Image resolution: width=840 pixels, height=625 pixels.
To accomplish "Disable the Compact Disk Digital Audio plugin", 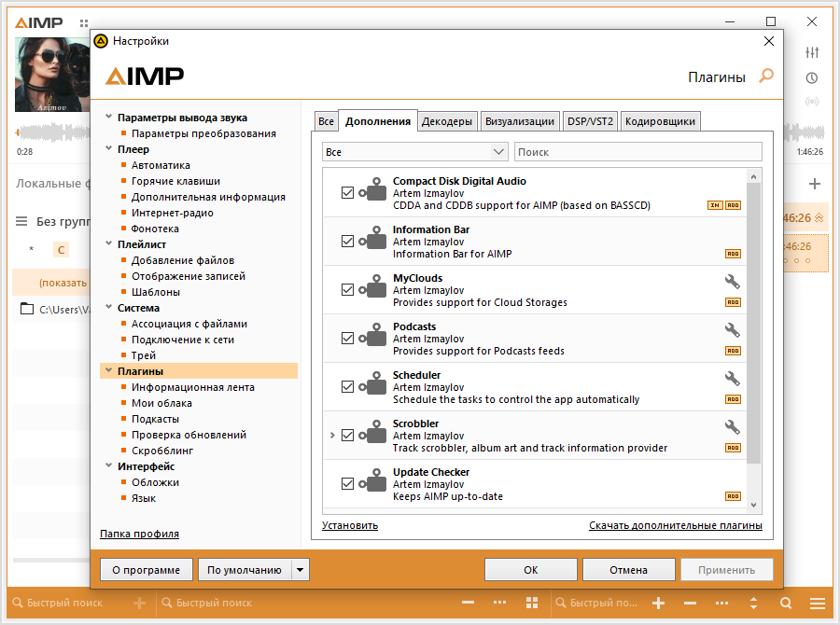I will 348,193.
